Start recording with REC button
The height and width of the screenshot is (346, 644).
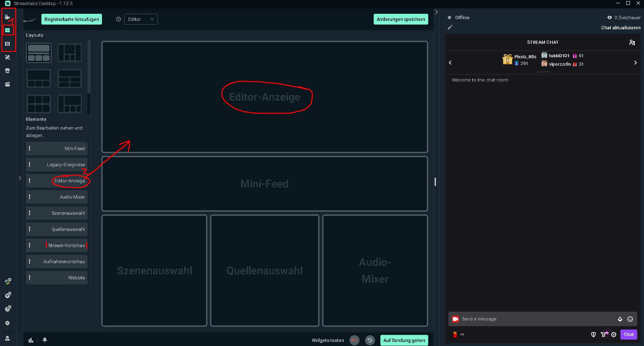pos(354,340)
